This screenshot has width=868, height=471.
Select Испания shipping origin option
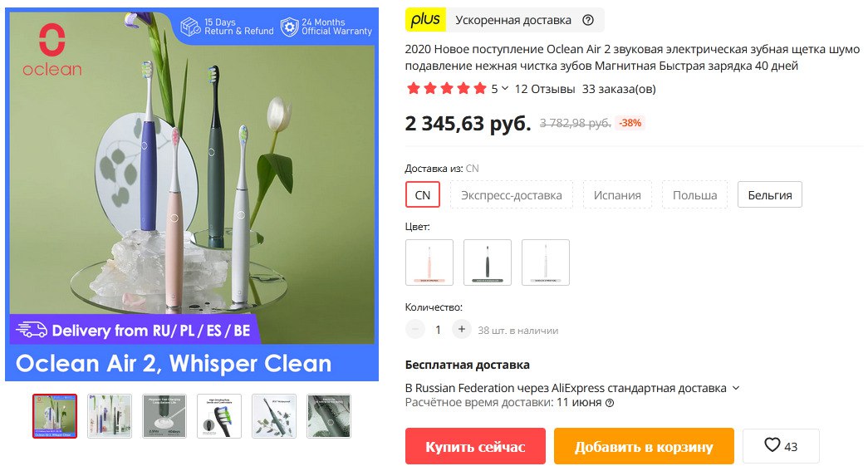pos(617,195)
